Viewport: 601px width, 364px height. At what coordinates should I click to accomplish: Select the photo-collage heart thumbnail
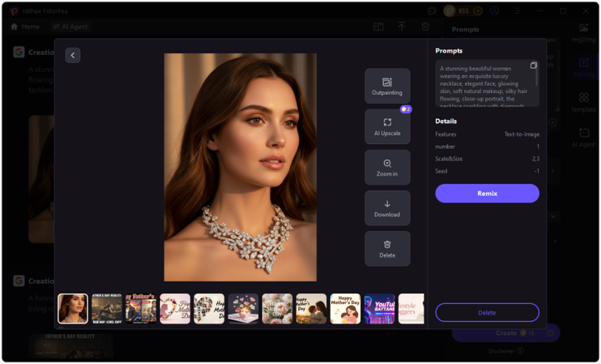click(x=209, y=309)
